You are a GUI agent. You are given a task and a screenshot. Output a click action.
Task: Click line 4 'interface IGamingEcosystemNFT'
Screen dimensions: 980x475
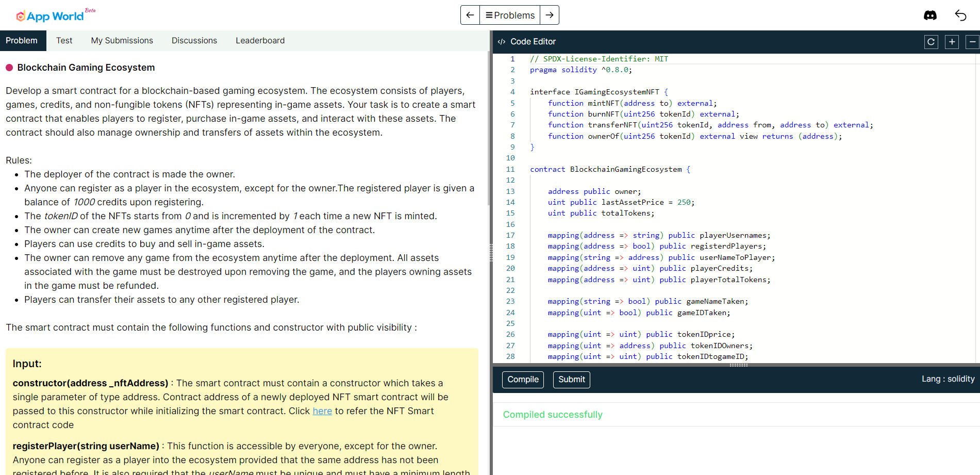599,92
